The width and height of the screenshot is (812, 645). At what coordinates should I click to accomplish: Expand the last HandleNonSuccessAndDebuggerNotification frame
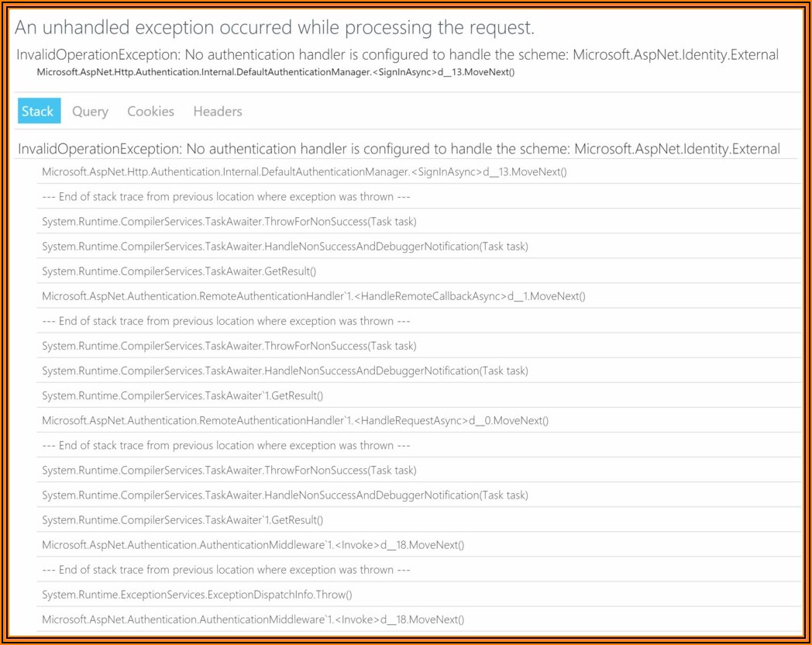click(x=284, y=495)
